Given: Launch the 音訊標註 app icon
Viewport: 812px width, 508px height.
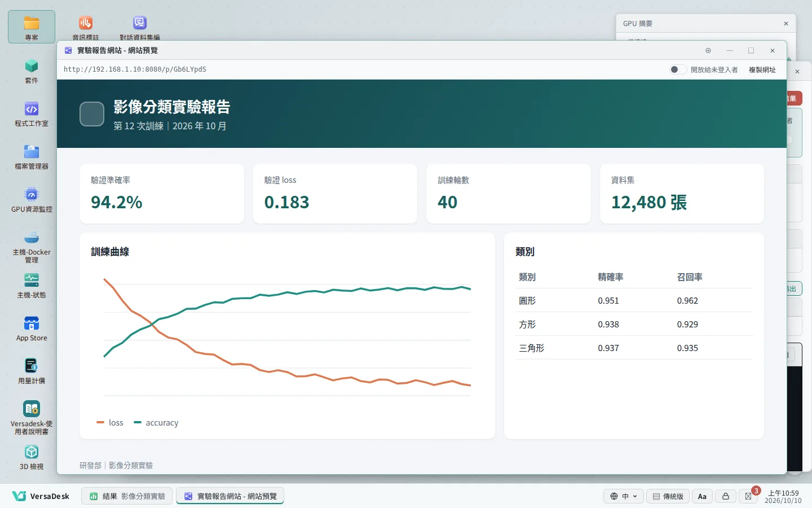Looking at the screenshot, I should 86,27.
